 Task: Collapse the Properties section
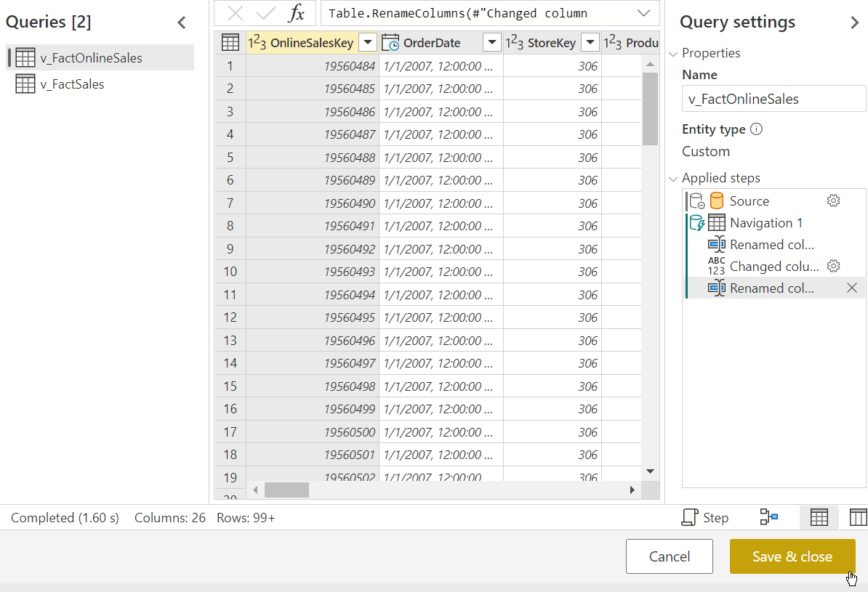pos(673,54)
